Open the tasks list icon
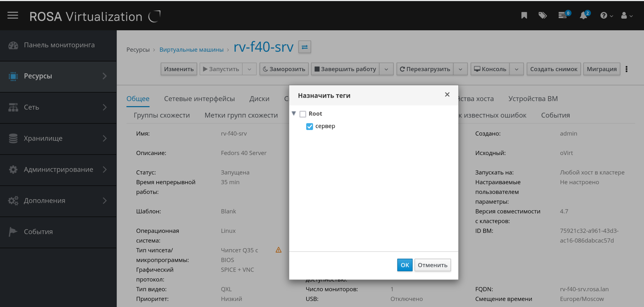 (x=563, y=16)
